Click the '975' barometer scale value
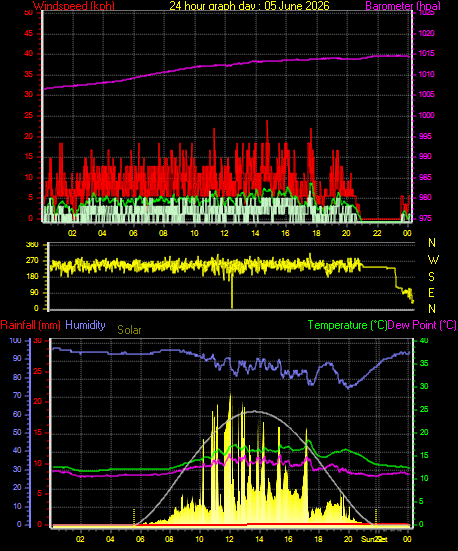 pos(426,219)
